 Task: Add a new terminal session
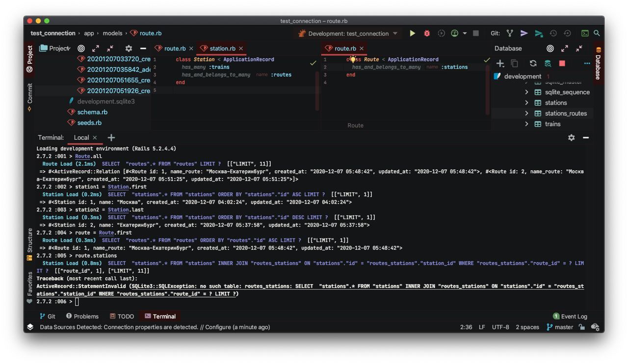pos(111,138)
